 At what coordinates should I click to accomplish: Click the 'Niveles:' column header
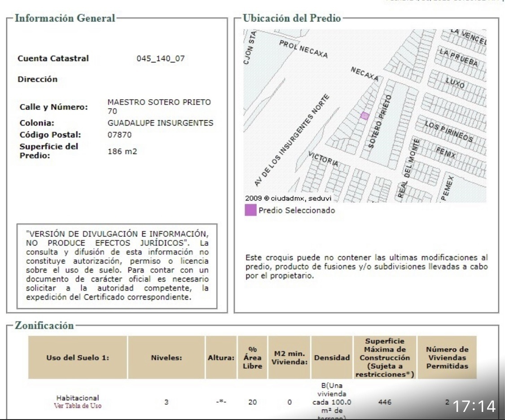pyautogui.click(x=167, y=358)
